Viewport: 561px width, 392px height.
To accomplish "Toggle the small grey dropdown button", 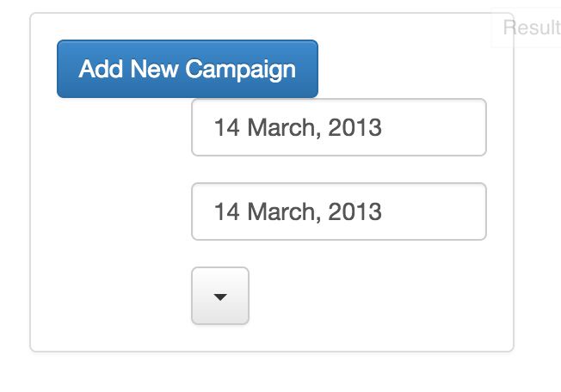I will point(220,297).
